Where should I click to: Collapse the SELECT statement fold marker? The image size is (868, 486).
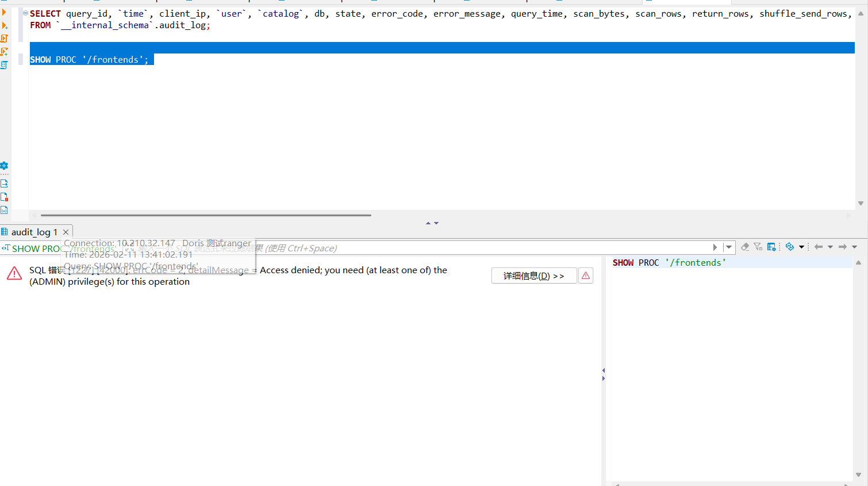[25, 13]
